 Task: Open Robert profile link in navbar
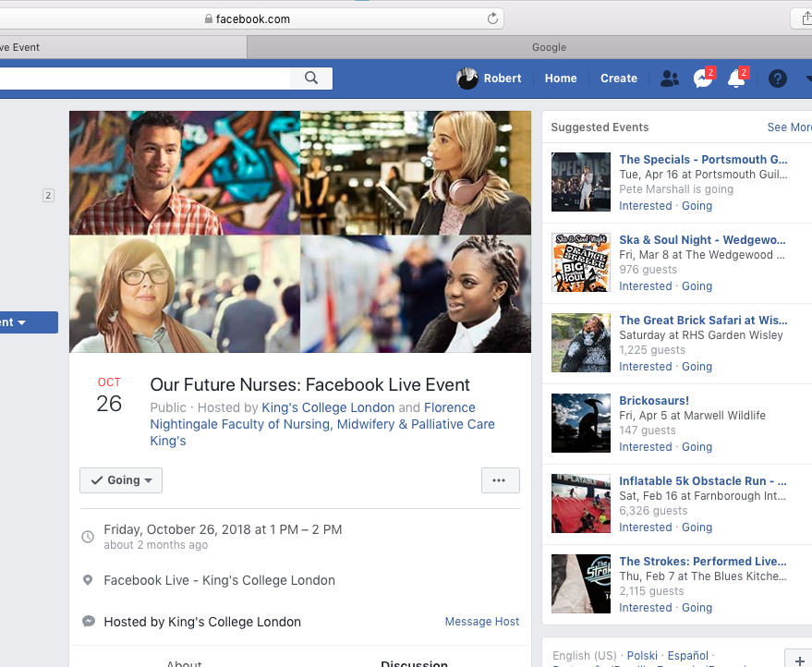pyautogui.click(x=503, y=79)
